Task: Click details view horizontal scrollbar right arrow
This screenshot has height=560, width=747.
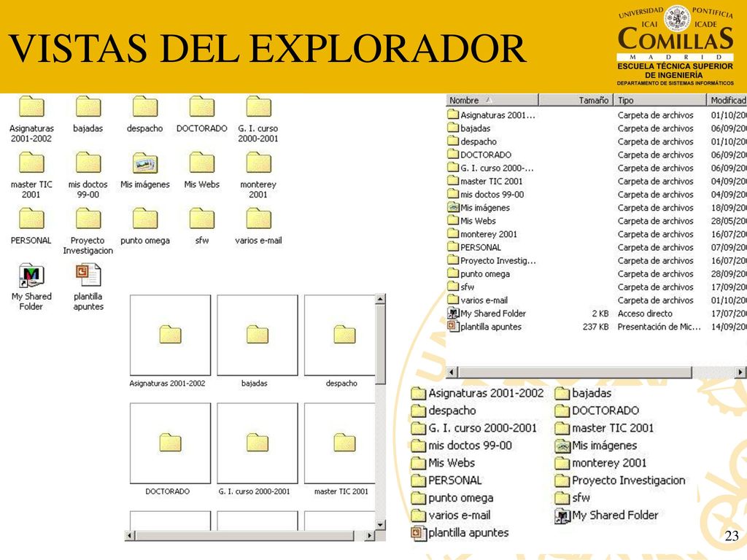Action: [740, 372]
